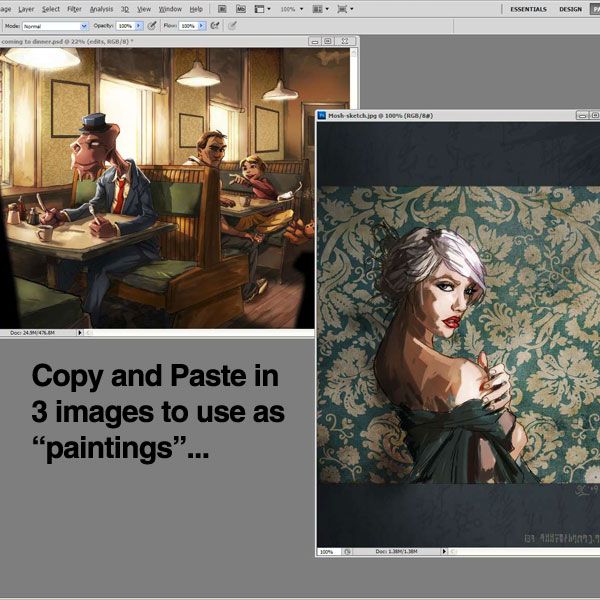Screen dimensions: 600x600
Task: Click the 'Mode:' label in options bar
Action: pos(12,26)
